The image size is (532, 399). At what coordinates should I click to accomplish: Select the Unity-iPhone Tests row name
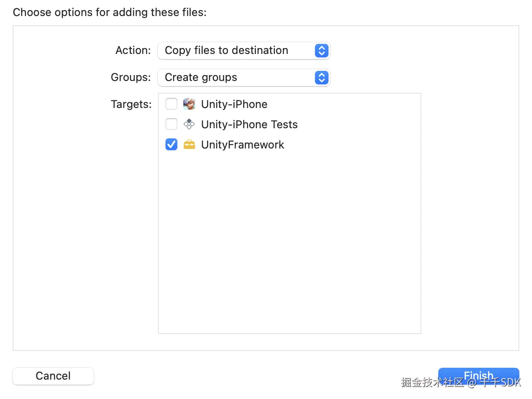pyautogui.click(x=249, y=124)
